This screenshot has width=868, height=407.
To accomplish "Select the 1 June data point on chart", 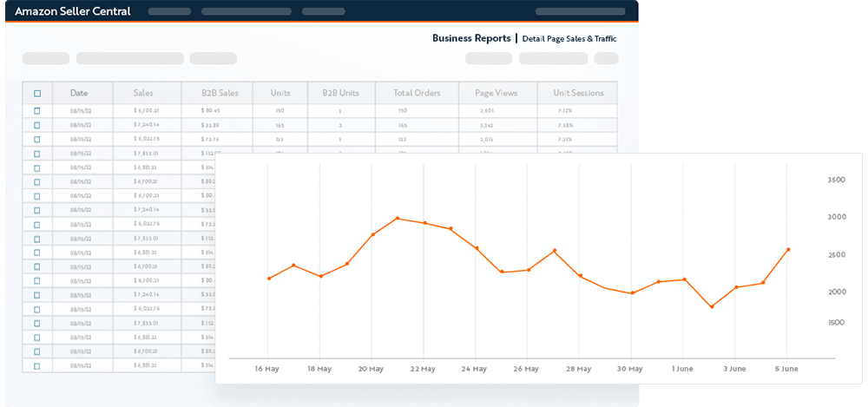I will point(684,279).
